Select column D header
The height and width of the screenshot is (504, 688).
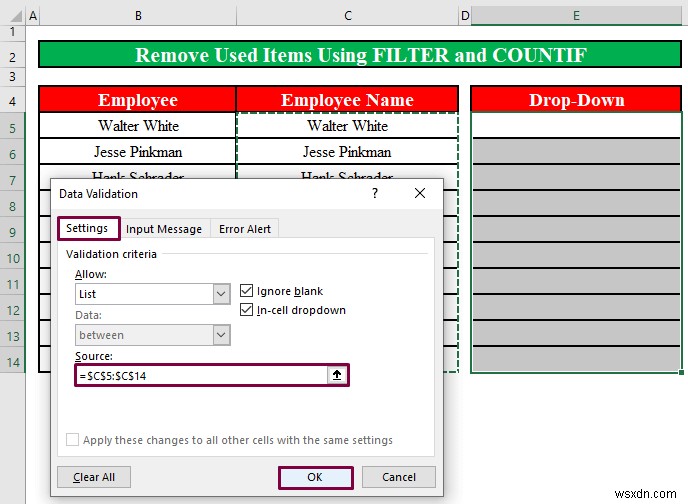tap(465, 16)
